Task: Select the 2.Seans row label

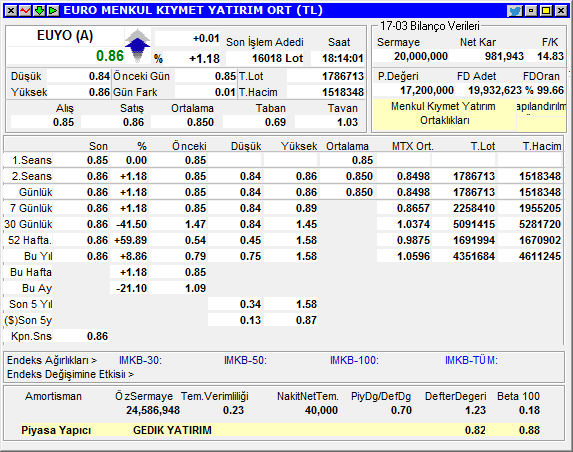Action: coord(32,176)
